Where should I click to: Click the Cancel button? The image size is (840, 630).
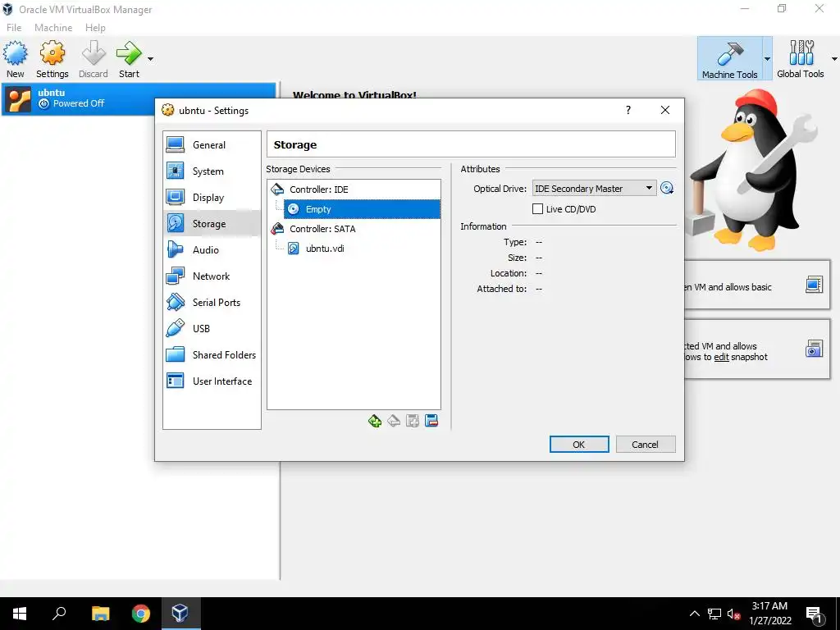[x=646, y=444]
